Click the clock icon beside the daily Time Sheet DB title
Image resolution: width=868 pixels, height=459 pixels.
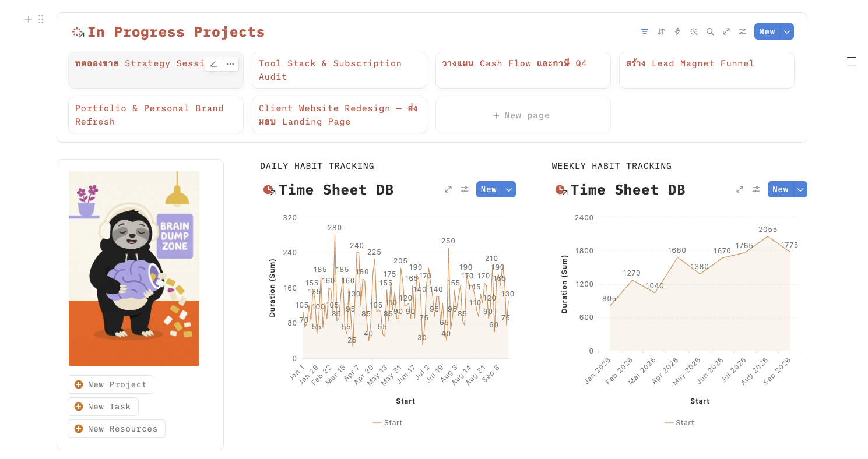(x=269, y=190)
